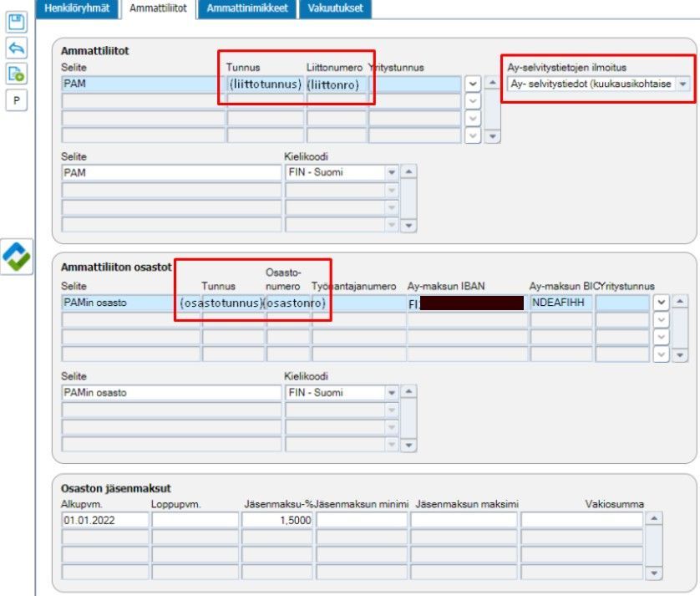Open the Ammattinimikkeet tab

pos(247,8)
